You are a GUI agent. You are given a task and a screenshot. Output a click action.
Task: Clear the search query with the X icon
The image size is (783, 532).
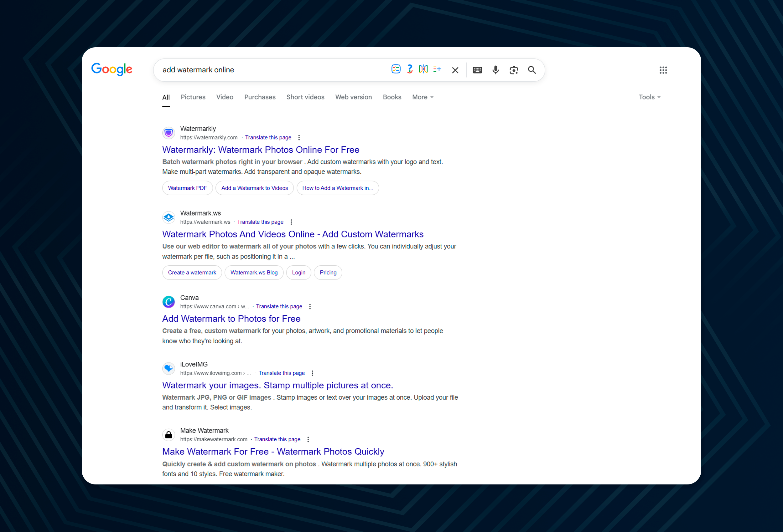455,70
